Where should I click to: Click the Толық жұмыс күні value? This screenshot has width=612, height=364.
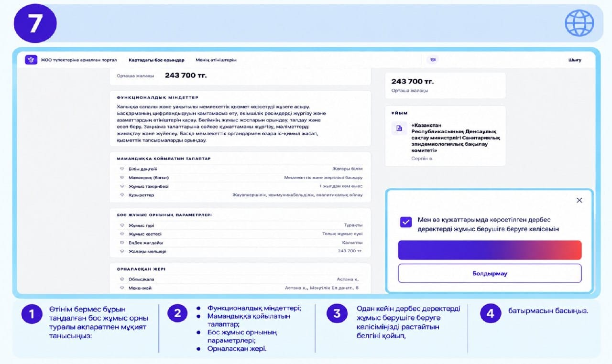click(x=342, y=234)
